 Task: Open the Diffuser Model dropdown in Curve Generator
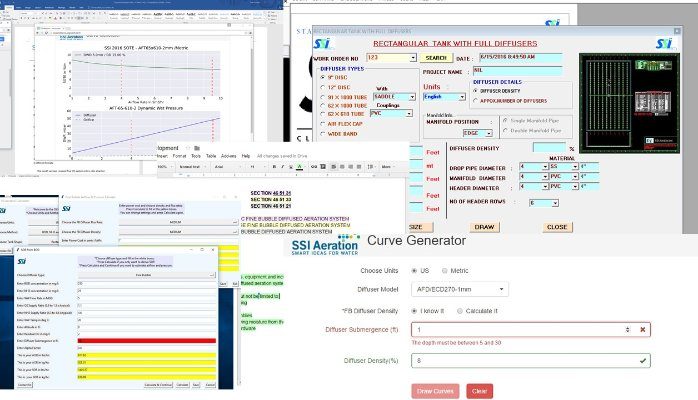[x=459, y=289]
